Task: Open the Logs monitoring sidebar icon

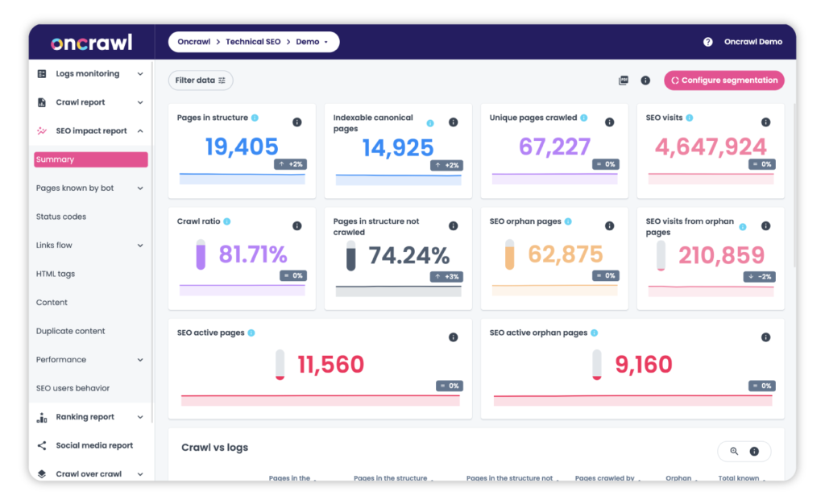Action: (42, 73)
